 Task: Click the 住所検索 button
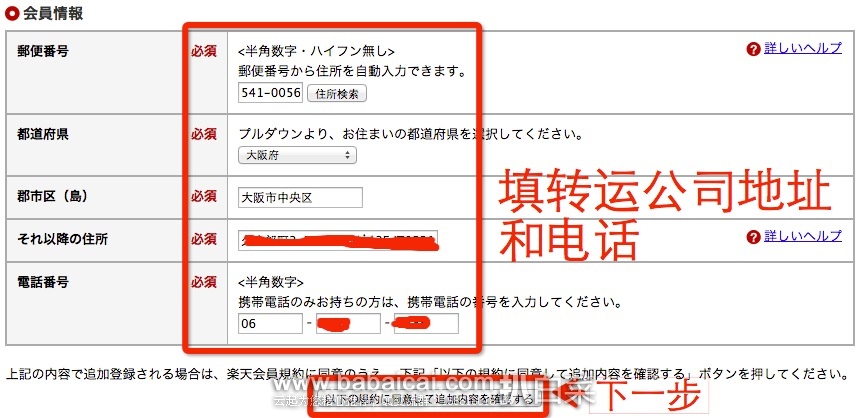pyautogui.click(x=336, y=93)
